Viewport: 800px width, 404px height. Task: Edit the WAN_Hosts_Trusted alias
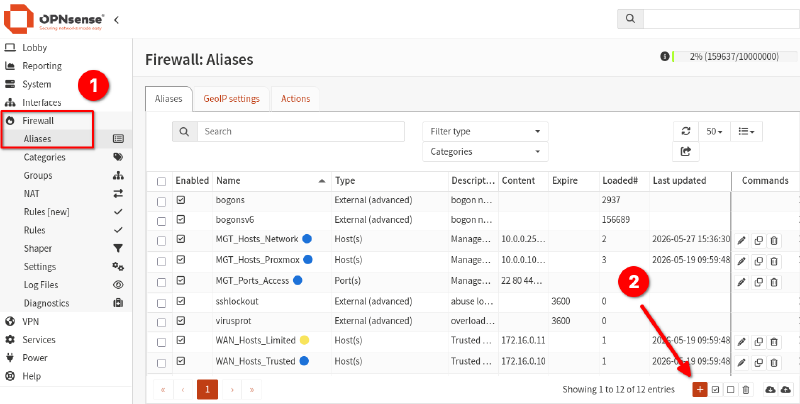coord(741,363)
